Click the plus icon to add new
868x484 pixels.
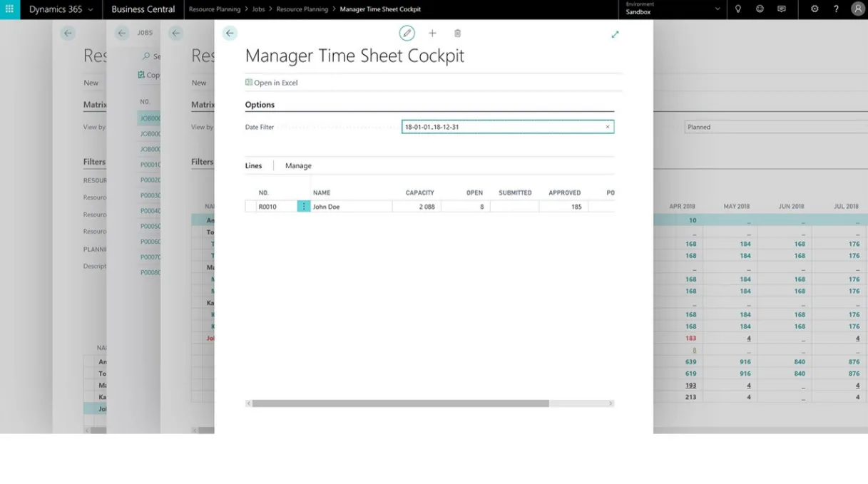point(432,34)
